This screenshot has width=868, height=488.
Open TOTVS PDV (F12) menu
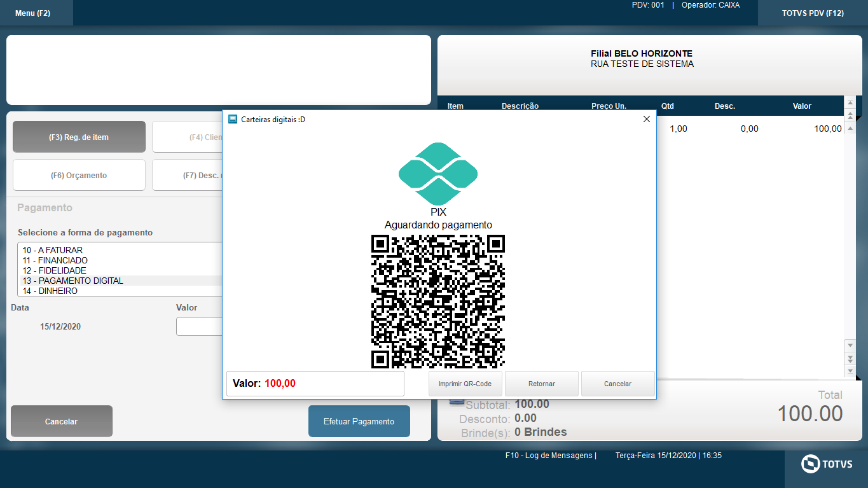tap(813, 13)
